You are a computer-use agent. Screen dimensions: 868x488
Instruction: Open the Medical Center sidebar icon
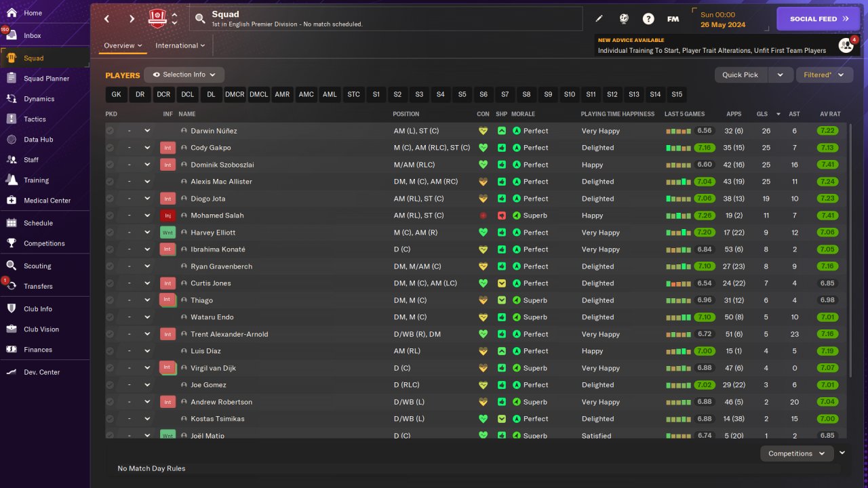point(12,201)
